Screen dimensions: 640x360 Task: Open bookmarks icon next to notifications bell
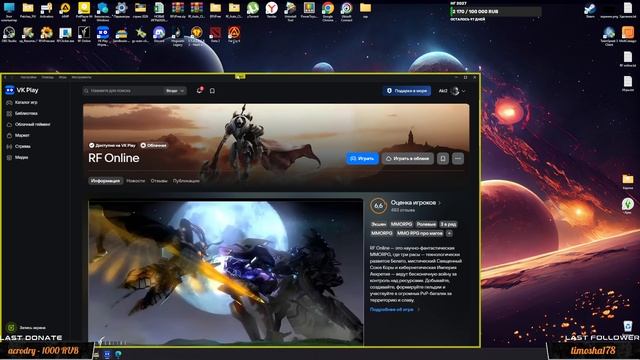[x=212, y=91]
